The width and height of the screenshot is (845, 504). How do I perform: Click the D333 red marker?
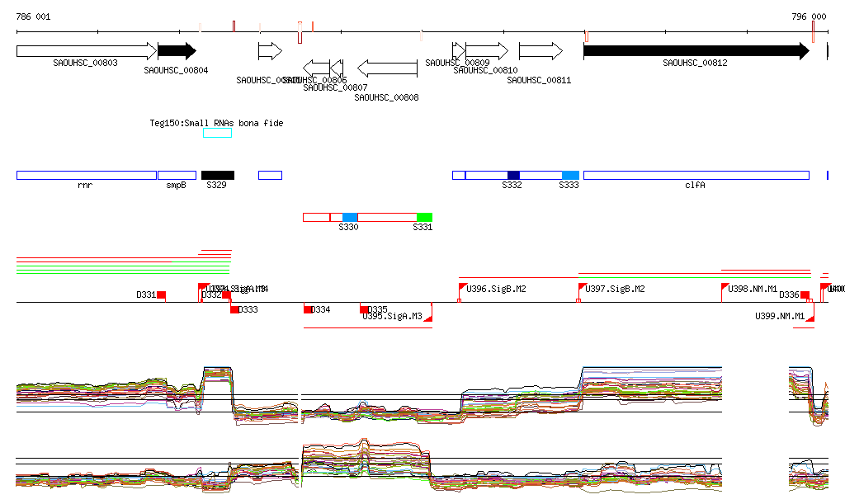point(234,309)
